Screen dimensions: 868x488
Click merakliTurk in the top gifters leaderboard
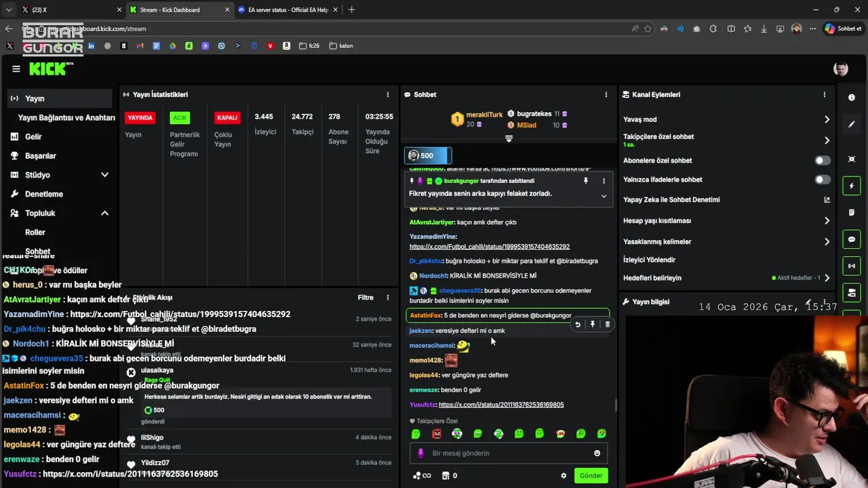(484, 115)
